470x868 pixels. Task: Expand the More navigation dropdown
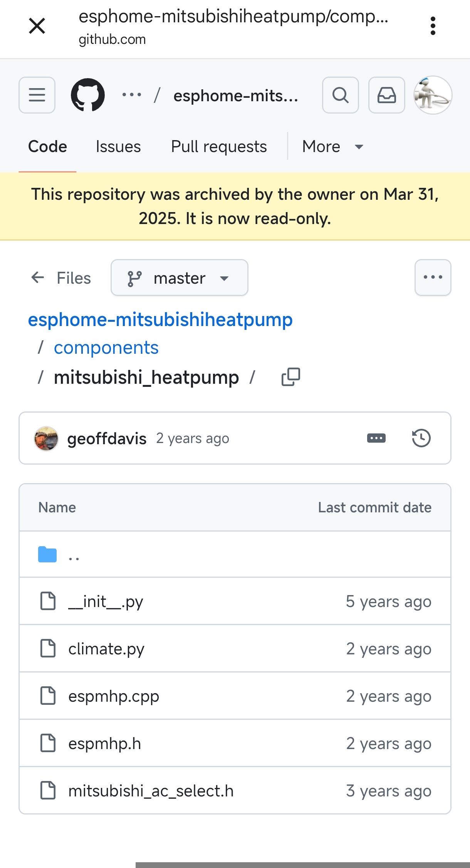tap(332, 147)
